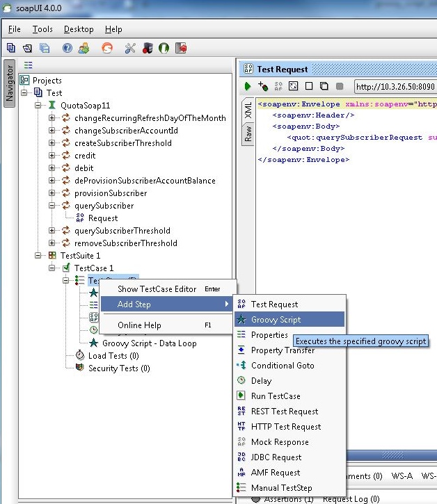Select Load Tests (0) node

coord(113,356)
